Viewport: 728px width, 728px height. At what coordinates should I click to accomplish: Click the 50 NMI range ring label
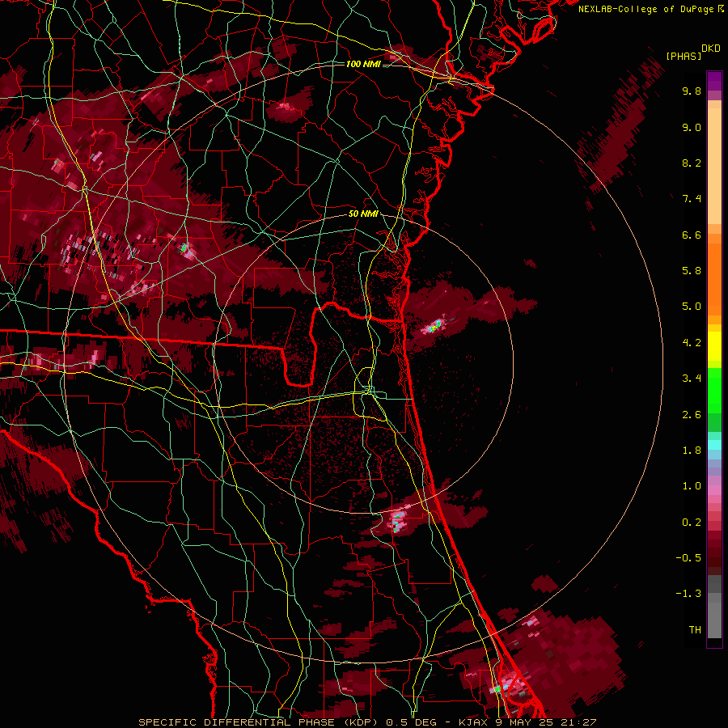click(363, 214)
